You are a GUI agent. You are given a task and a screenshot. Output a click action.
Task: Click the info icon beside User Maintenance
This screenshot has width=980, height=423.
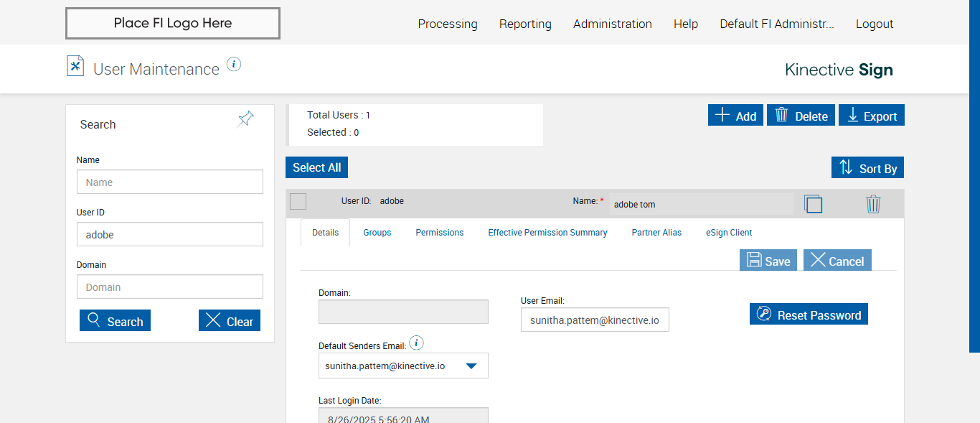tap(234, 65)
